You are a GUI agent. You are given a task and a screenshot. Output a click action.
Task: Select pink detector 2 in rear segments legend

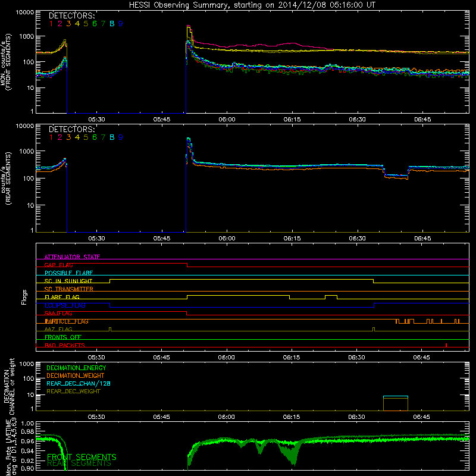click(60, 137)
